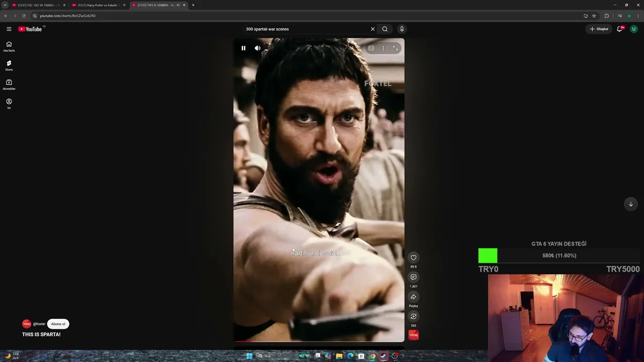
Task: Open the YouTube account avatar menu
Action: point(634,29)
